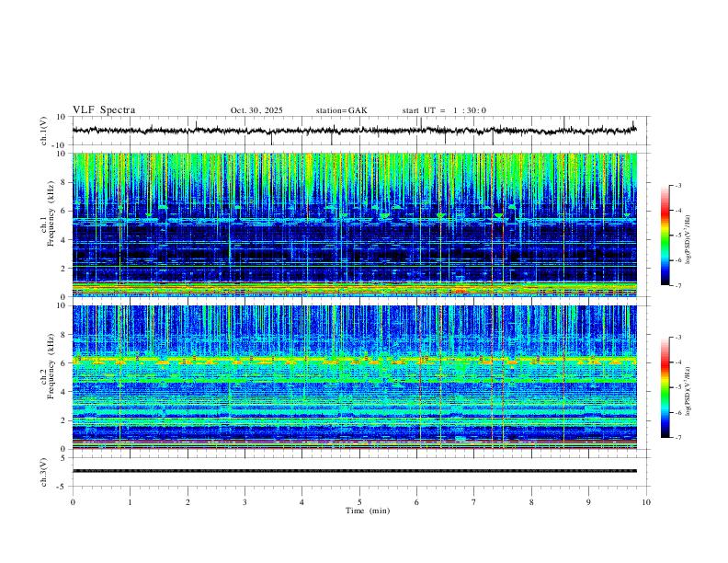
Task: Click the "ch.1(V)" waveform axis label
Action: 44,131
